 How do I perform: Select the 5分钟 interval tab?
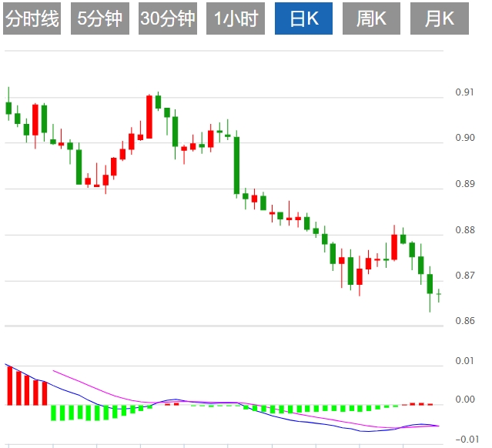pyautogui.click(x=100, y=18)
